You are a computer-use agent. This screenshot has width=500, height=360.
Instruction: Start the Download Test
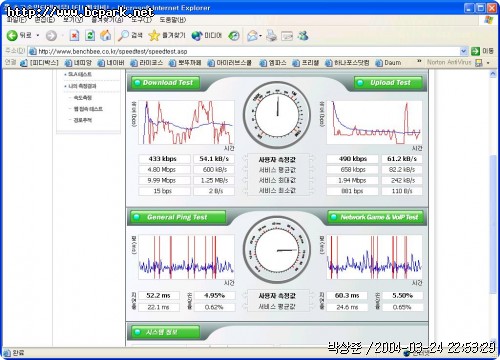(166, 82)
